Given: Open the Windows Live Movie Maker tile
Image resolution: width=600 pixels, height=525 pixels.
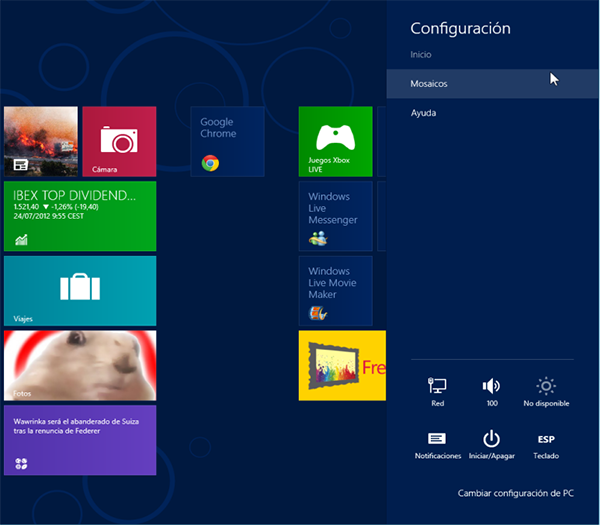Looking at the screenshot, I should pyautogui.click(x=335, y=290).
